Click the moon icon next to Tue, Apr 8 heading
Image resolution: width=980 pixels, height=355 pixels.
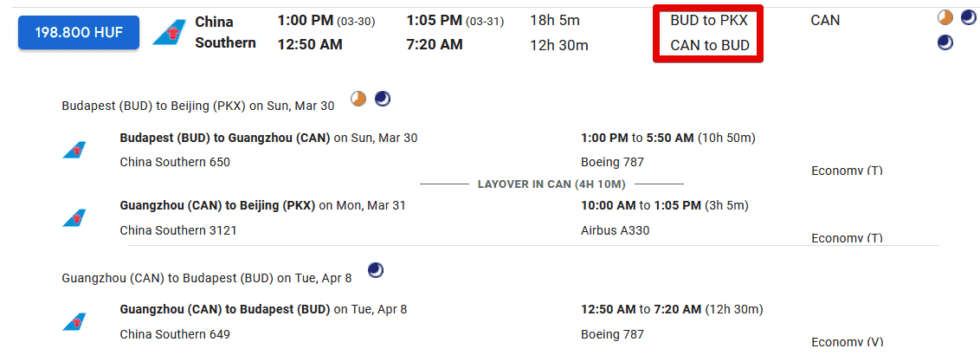pos(376,271)
